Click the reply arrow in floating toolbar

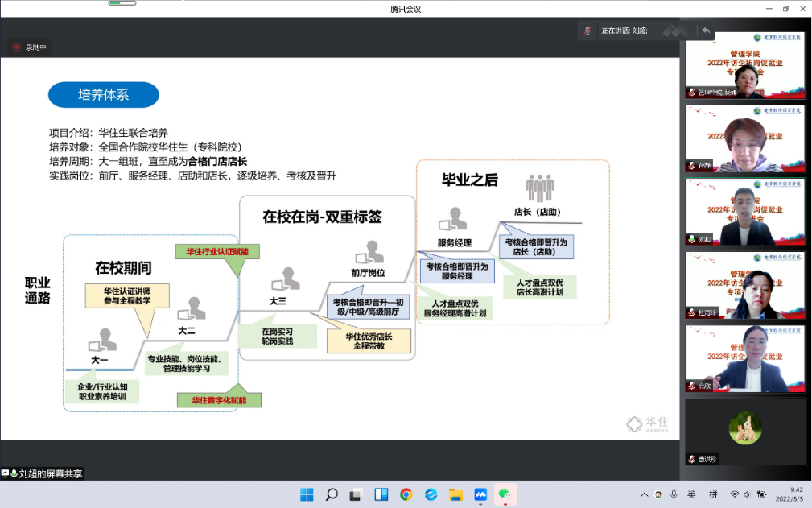coord(706,31)
